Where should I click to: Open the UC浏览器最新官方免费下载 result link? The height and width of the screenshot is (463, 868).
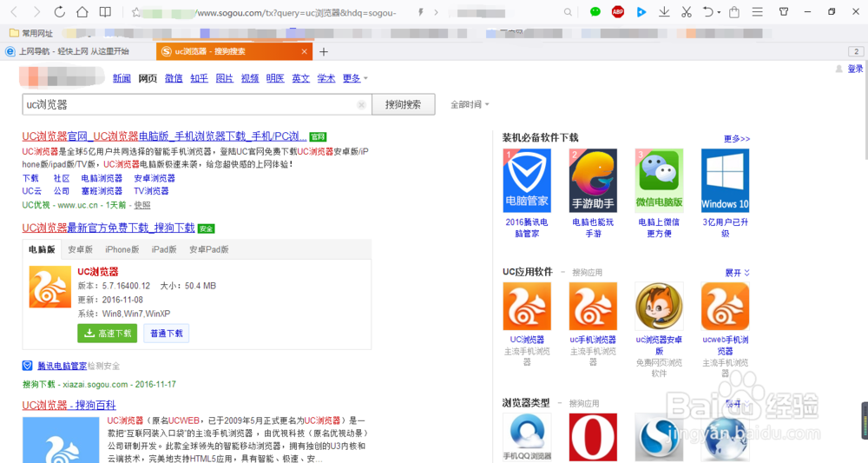click(108, 228)
